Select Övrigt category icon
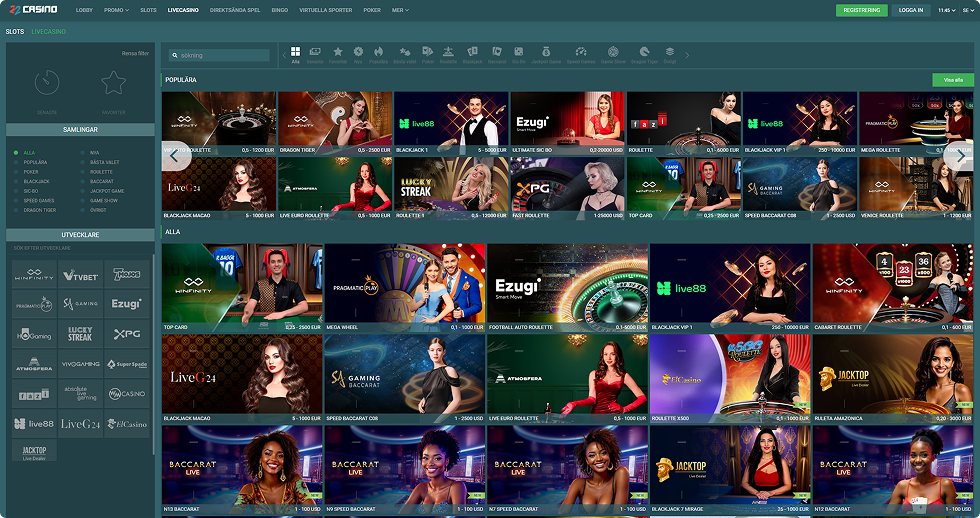The height and width of the screenshot is (518, 980). click(669, 52)
